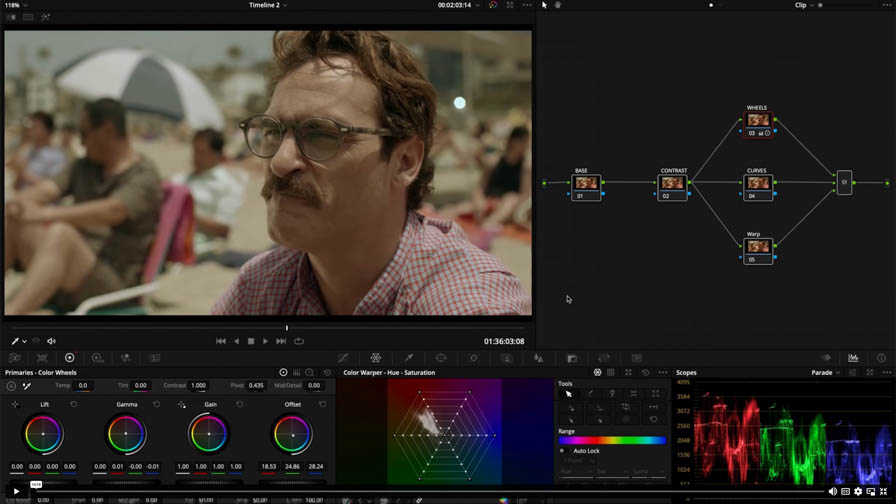Open the Color Warper palette
The image size is (896, 504).
(x=375, y=358)
